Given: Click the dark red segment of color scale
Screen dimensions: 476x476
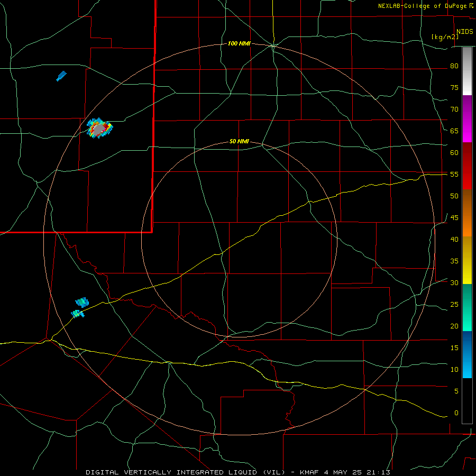Looking at the screenshot, I should (x=467, y=166).
